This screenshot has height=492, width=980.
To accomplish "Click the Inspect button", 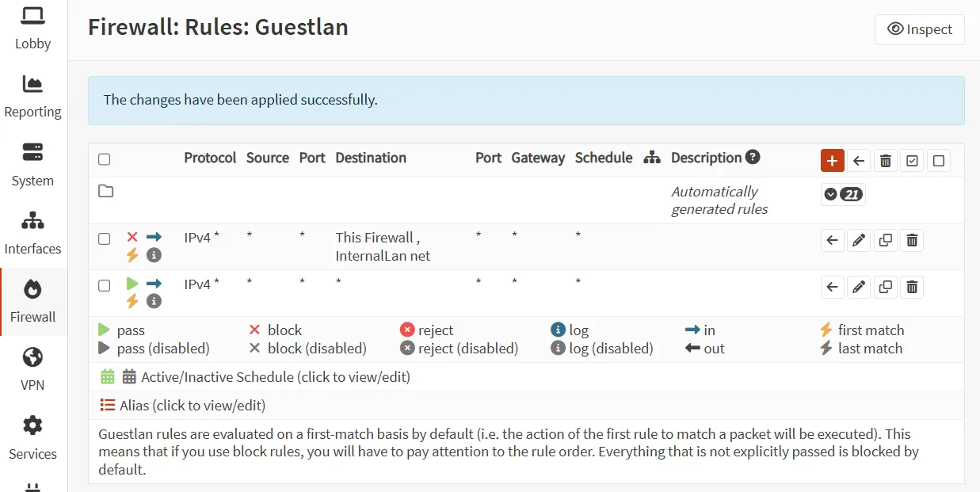I will pos(919,29).
